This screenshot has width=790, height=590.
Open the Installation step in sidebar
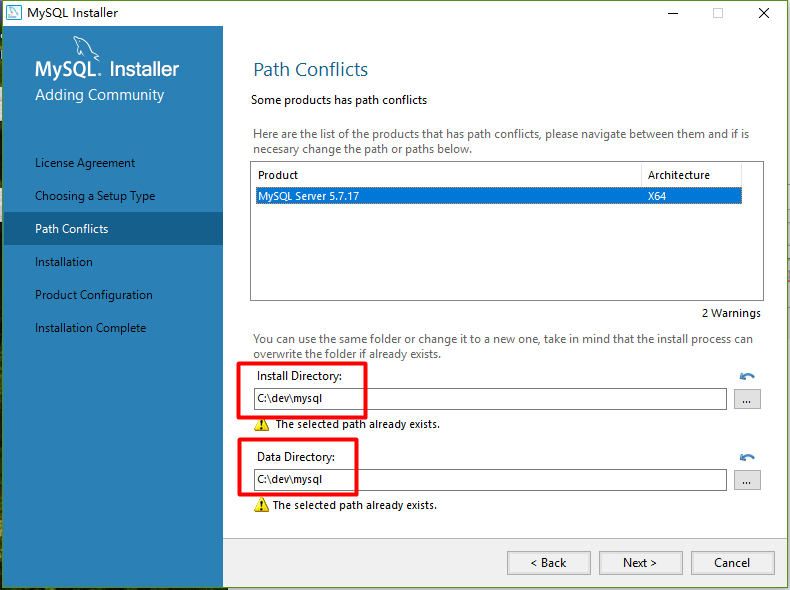pos(64,262)
